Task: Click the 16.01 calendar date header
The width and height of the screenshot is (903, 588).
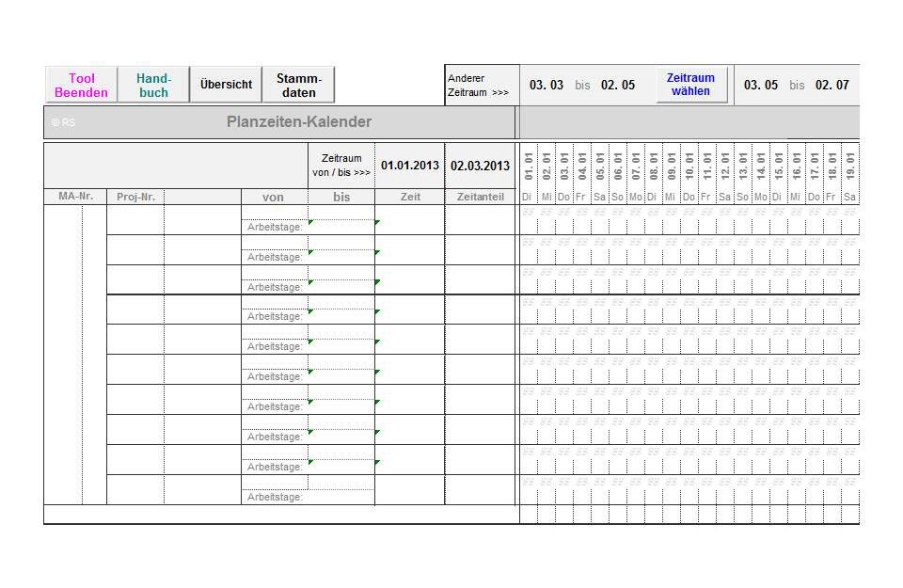Action: 797,166
